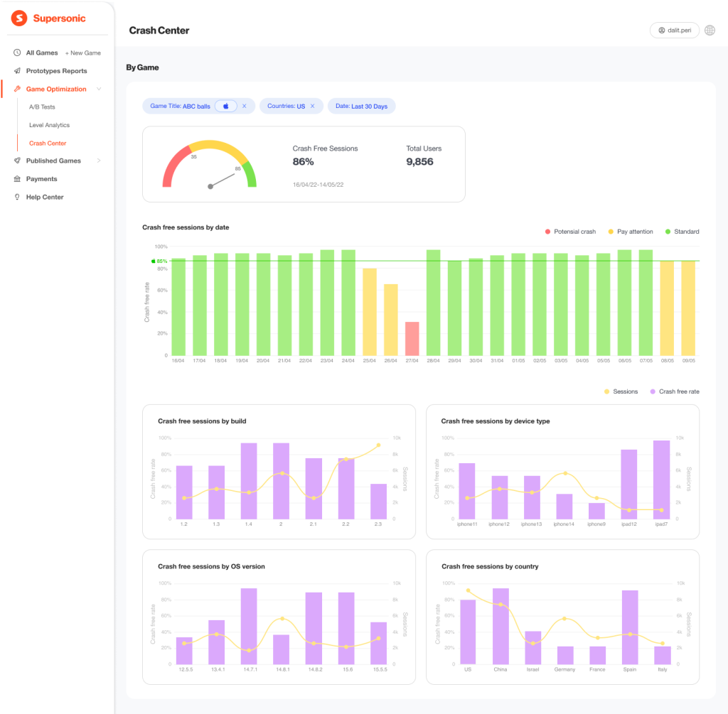
Task: Click the Prototypes Reports paper plane icon
Action: click(x=17, y=71)
